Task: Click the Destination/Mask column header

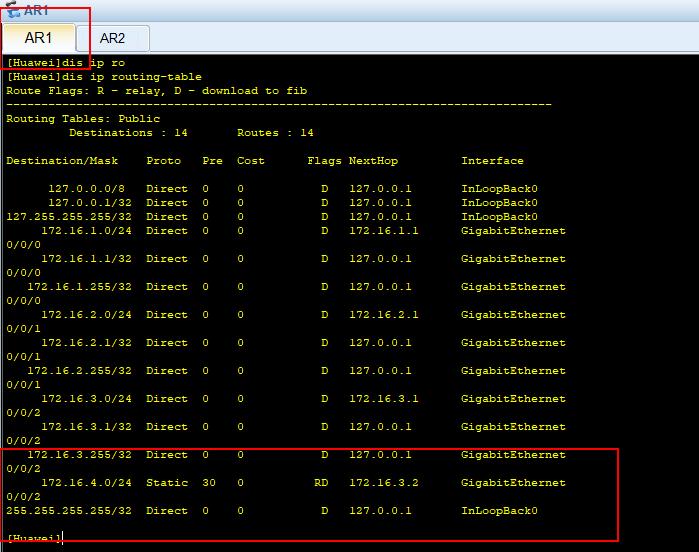Action: (x=62, y=161)
